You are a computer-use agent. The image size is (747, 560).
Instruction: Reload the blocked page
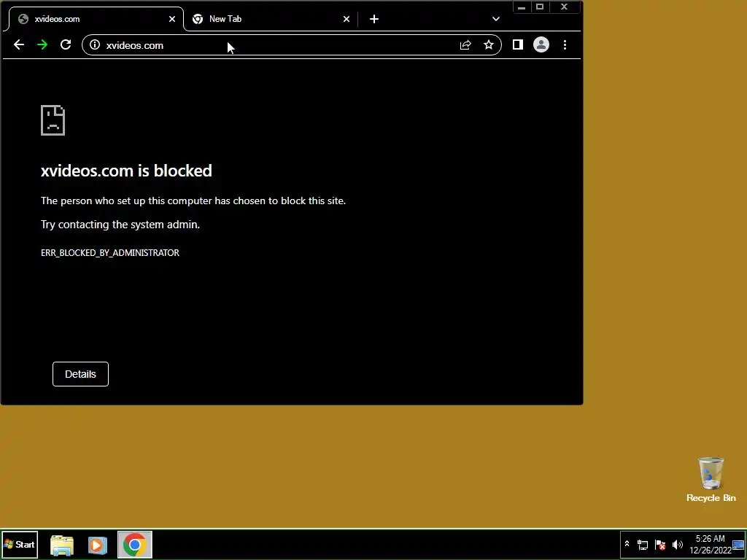pos(66,44)
